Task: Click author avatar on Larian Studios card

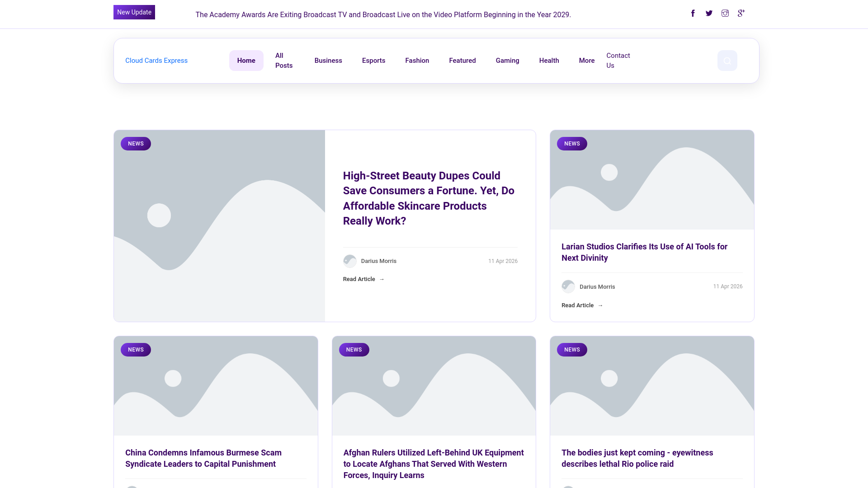Action: click(x=568, y=286)
